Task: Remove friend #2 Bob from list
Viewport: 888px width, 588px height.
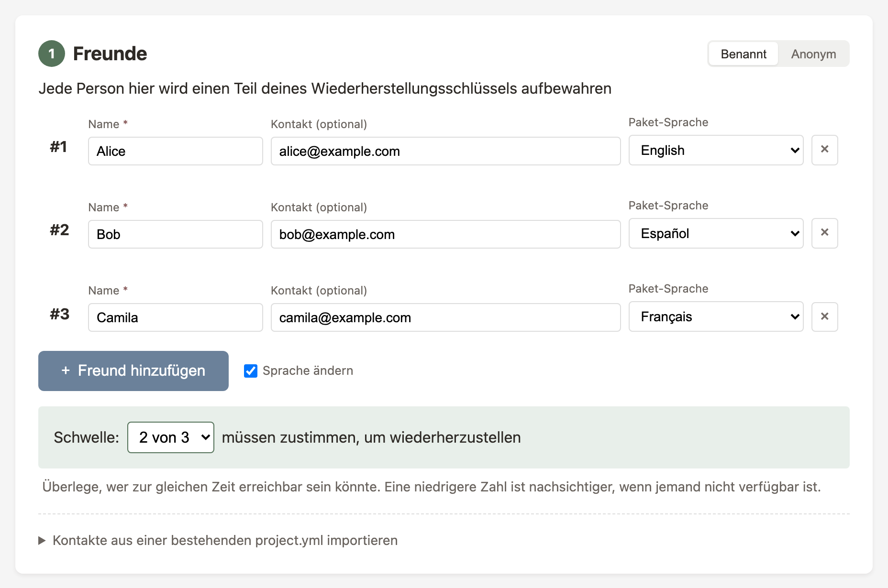Action: [824, 233]
